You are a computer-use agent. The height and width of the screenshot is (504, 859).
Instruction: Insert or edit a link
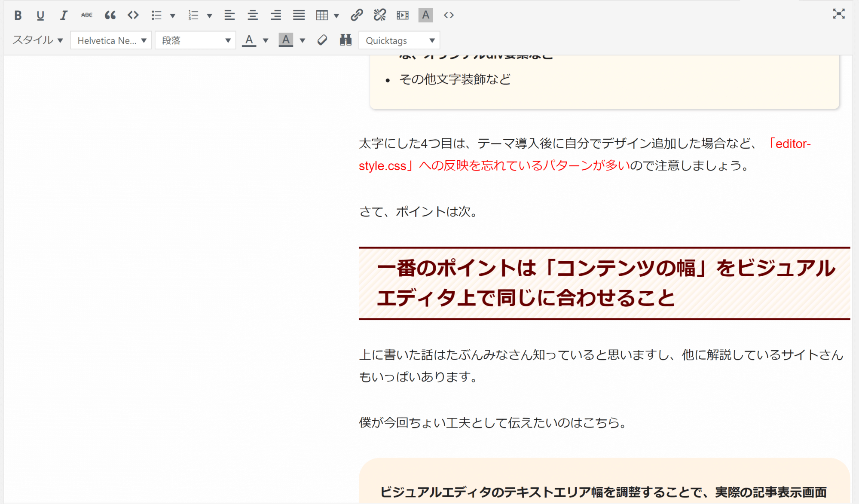click(357, 15)
